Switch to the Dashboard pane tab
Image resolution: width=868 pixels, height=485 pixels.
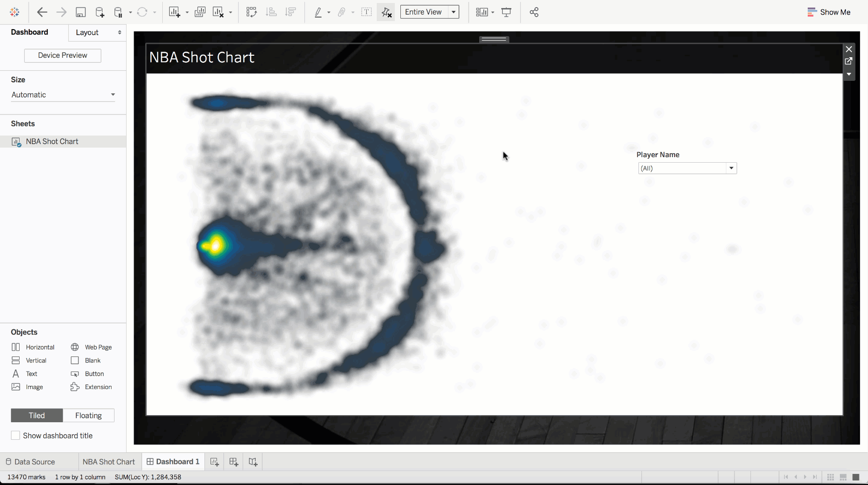point(30,32)
